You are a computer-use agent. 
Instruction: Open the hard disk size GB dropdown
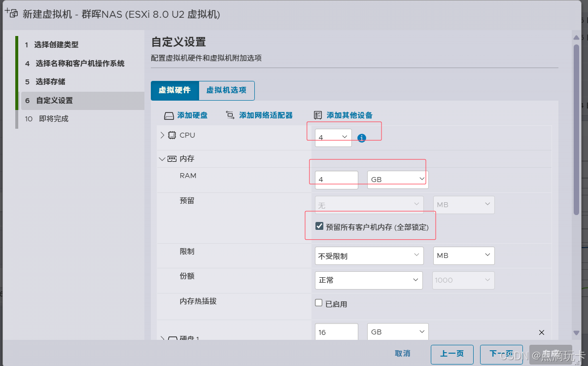pos(398,332)
